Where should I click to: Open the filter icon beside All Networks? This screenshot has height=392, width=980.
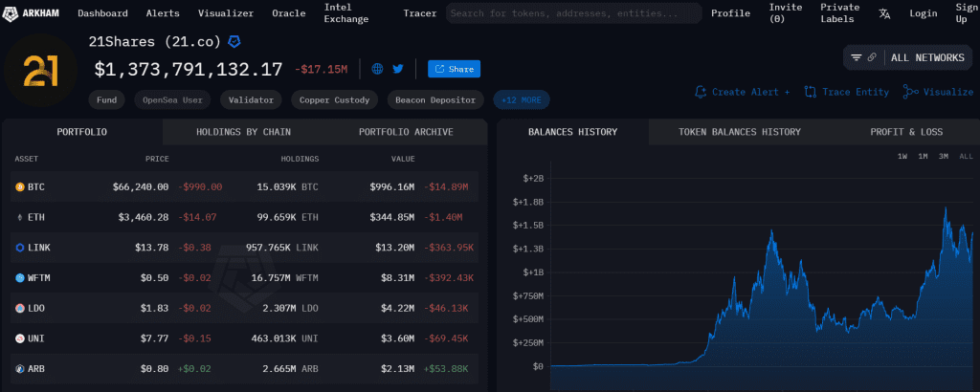click(x=857, y=57)
